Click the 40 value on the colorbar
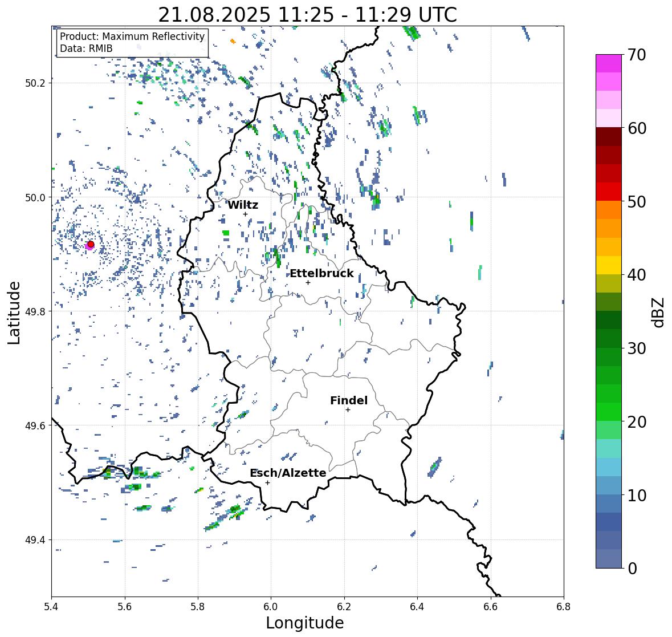Screen dimensions: 672x637 click(637, 275)
